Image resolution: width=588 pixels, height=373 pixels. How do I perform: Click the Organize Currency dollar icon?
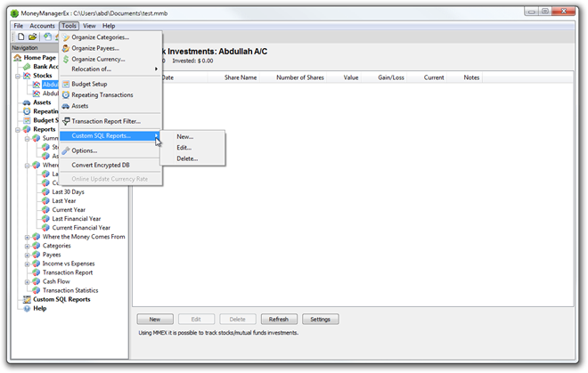coord(66,60)
